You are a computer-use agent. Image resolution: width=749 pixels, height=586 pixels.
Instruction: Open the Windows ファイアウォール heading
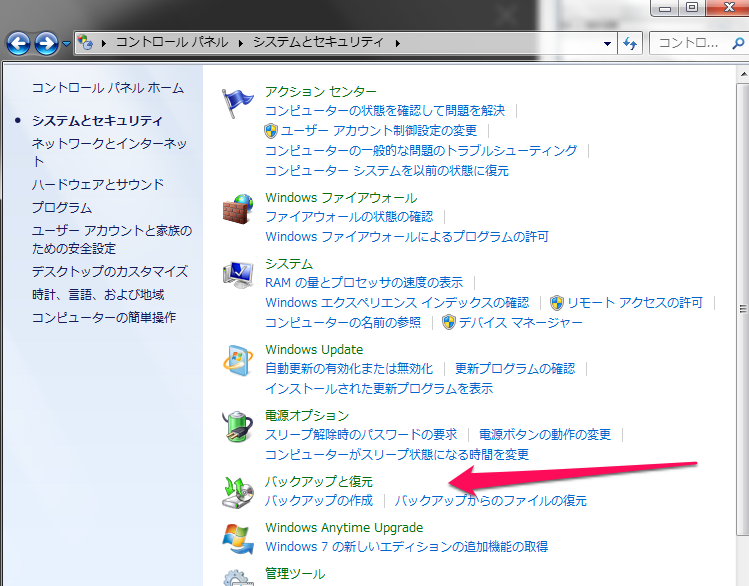pos(341,198)
